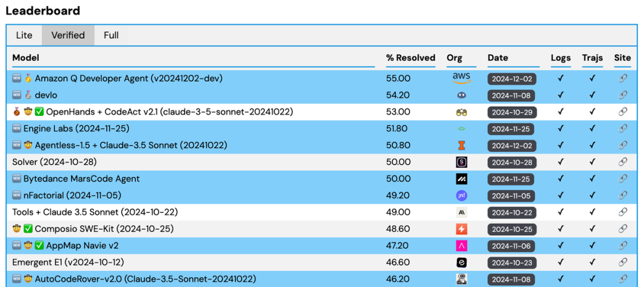Open site link for Tools + Claude 3.5 Sonnet
644x287 pixels.
click(x=623, y=212)
